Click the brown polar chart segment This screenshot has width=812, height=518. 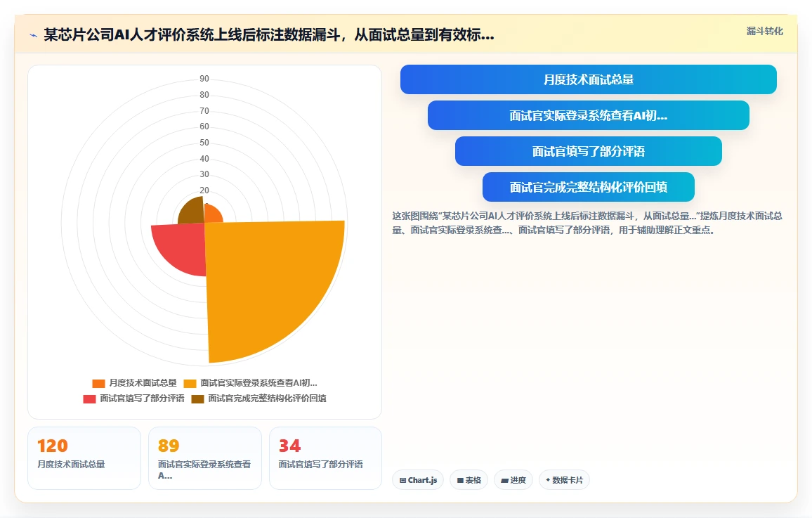pos(192,212)
